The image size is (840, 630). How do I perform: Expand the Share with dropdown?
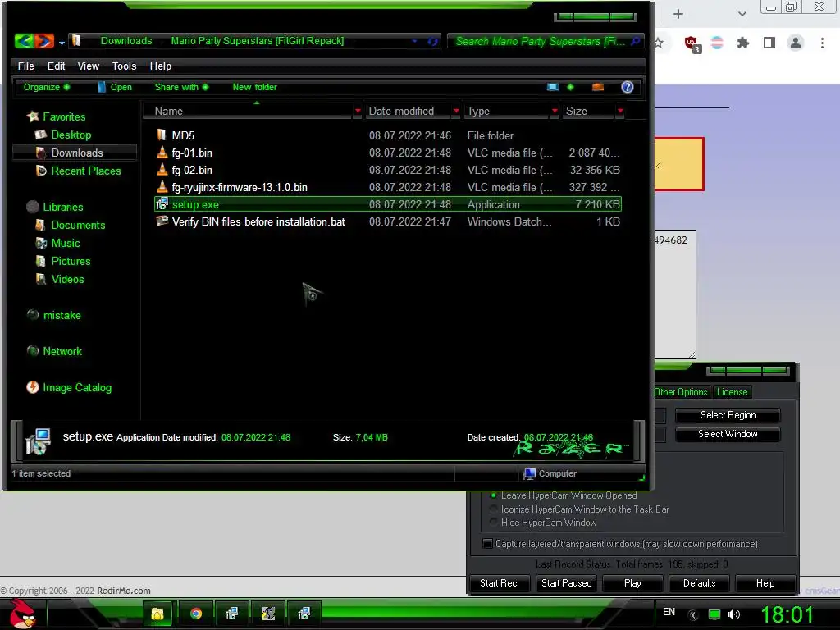pos(181,87)
